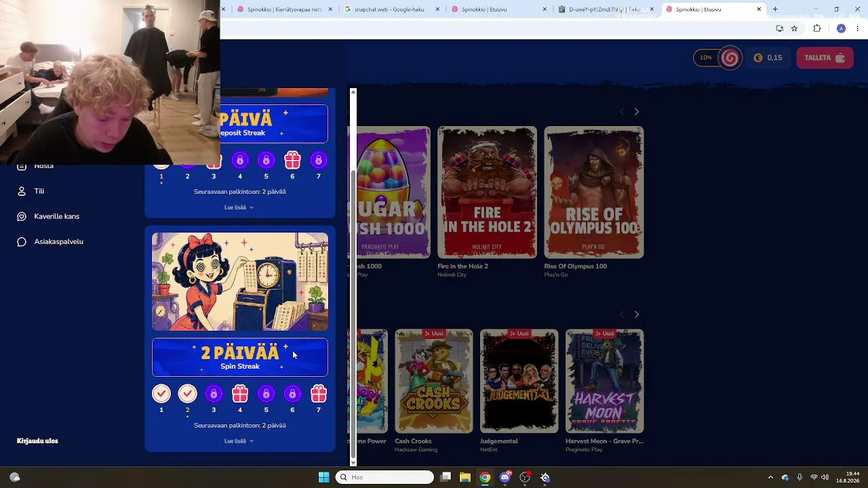Screen dimensions: 868x488
Task: Click Spin Streak day 4 gift icon
Action: click(239, 394)
